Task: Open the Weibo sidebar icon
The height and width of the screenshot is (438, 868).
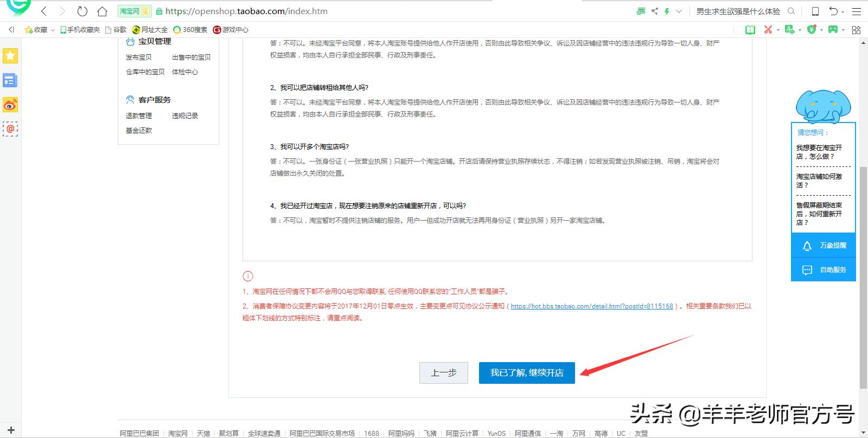Action: 10,105
